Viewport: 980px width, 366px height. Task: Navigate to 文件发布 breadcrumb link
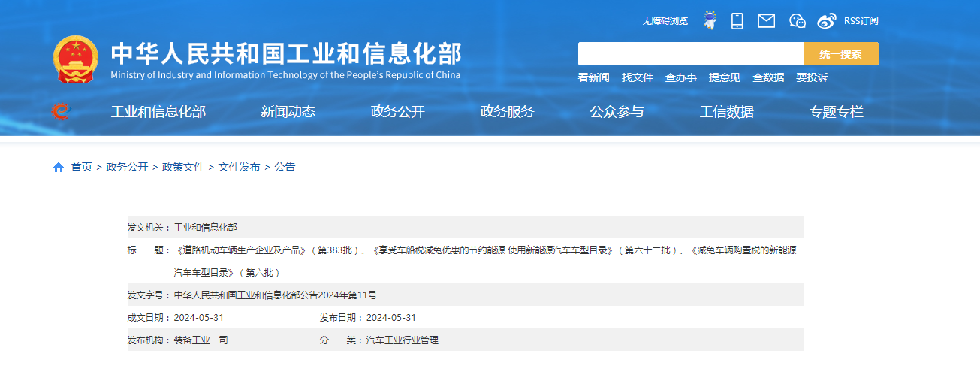pyautogui.click(x=239, y=167)
